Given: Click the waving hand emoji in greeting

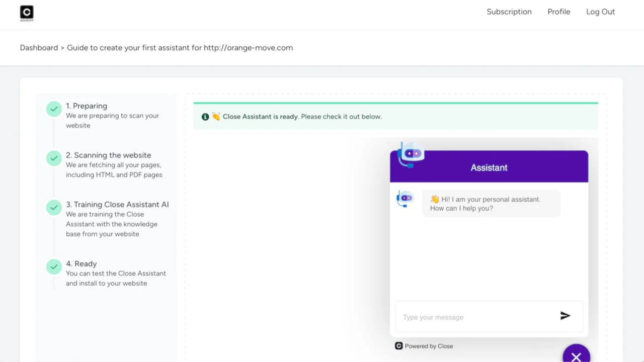Looking at the screenshot, I should point(435,199).
